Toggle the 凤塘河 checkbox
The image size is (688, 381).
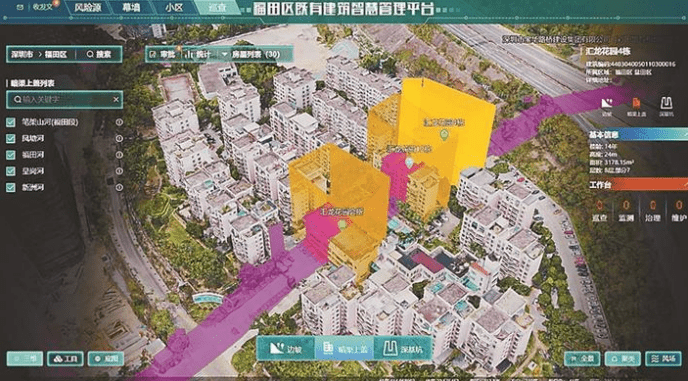11,138
